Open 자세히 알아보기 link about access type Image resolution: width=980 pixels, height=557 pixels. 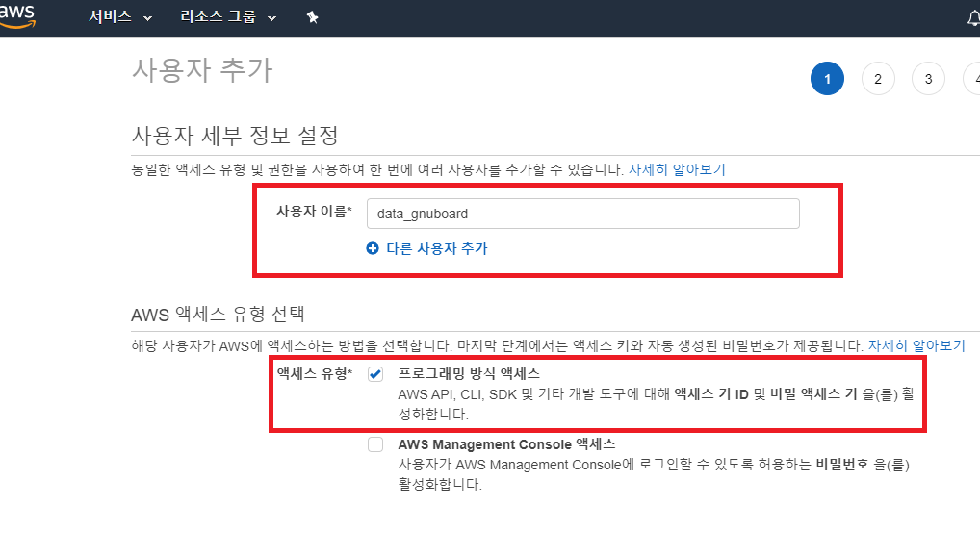(x=916, y=345)
